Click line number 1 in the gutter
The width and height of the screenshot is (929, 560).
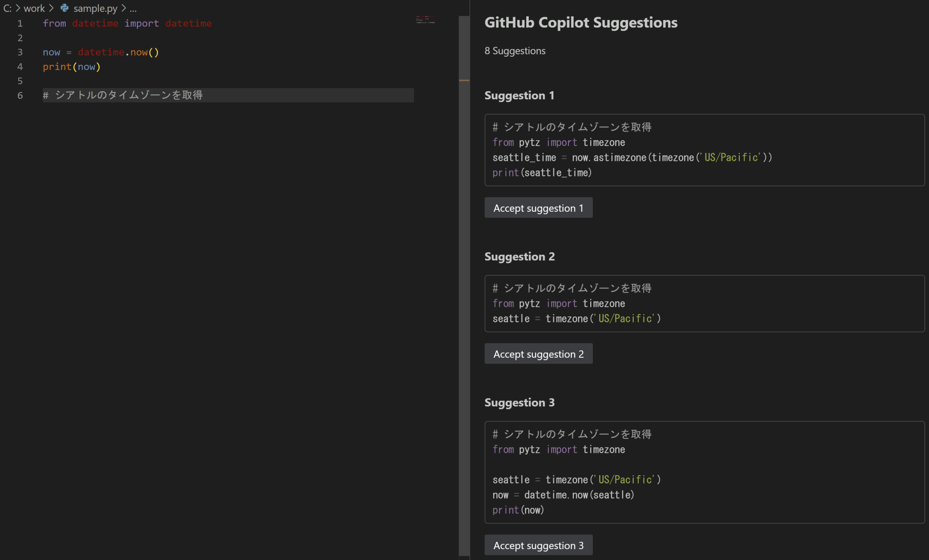click(20, 23)
